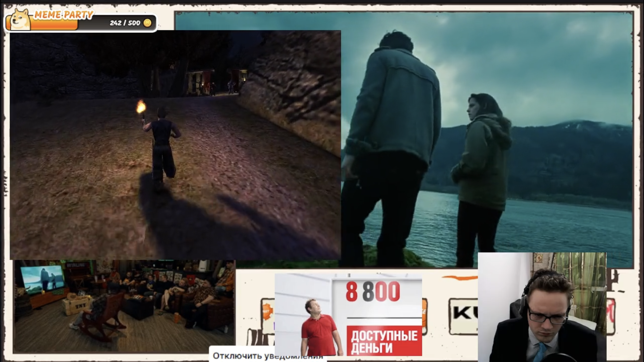This screenshot has width=644, height=362.
Task: Click the TNT crate in studio feed
Action: [x=77, y=307]
